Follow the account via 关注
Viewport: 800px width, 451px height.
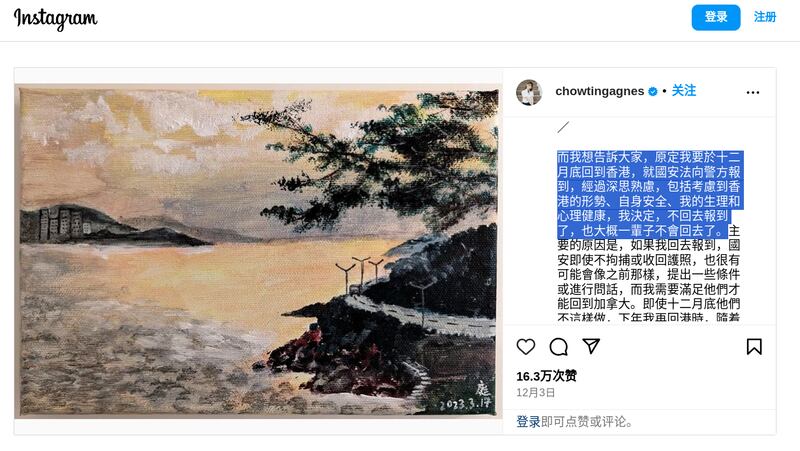coord(684,91)
